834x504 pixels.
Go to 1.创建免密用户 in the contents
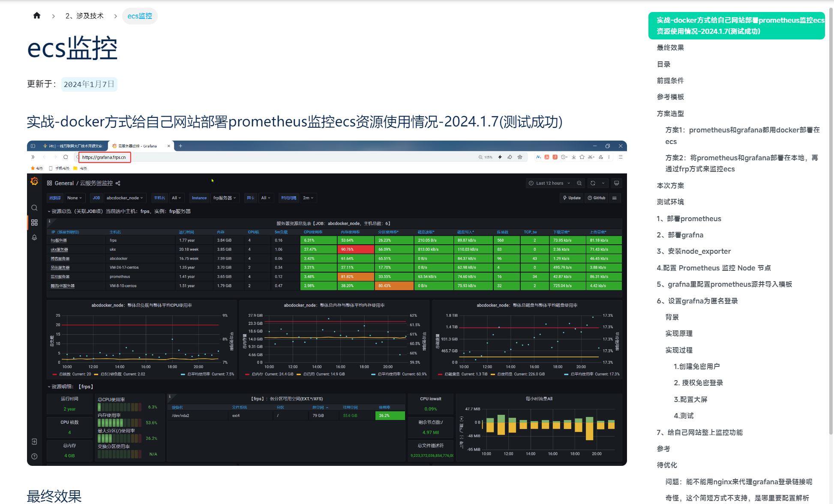click(697, 366)
